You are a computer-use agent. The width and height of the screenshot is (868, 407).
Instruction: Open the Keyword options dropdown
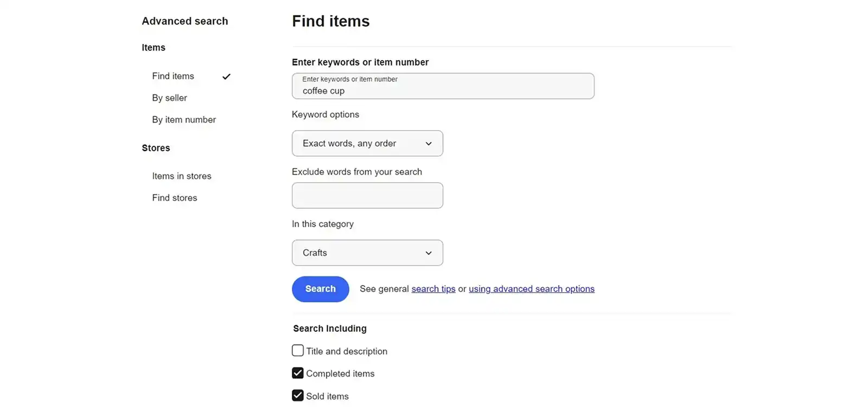(367, 143)
